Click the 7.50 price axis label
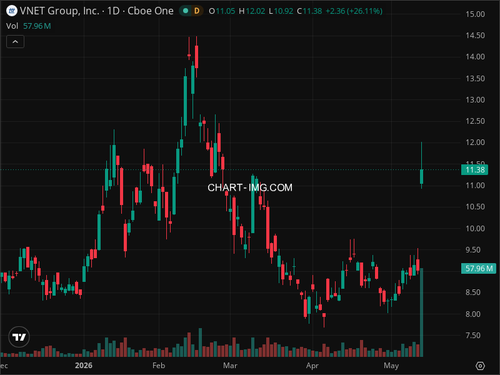 pyautogui.click(x=473, y=335)
